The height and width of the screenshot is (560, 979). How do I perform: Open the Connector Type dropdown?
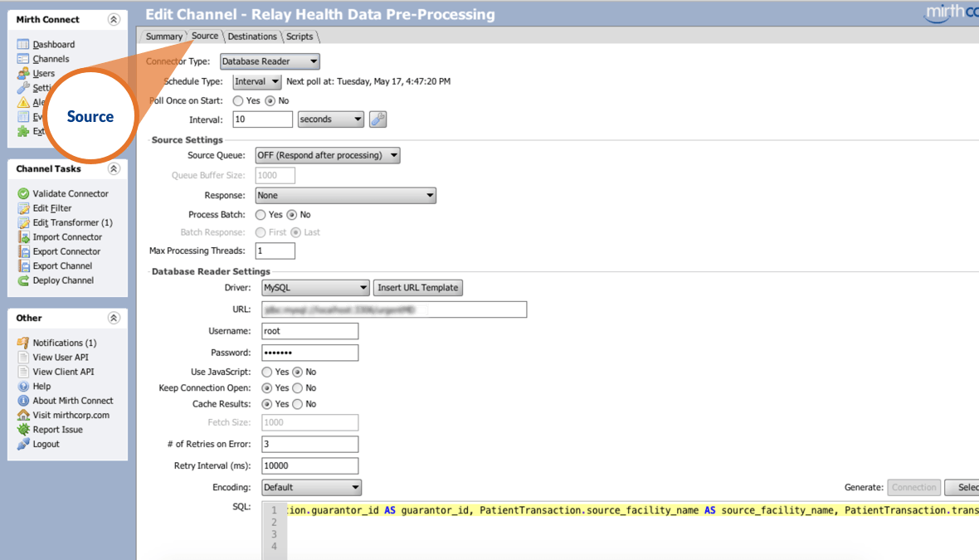point(270,61)
